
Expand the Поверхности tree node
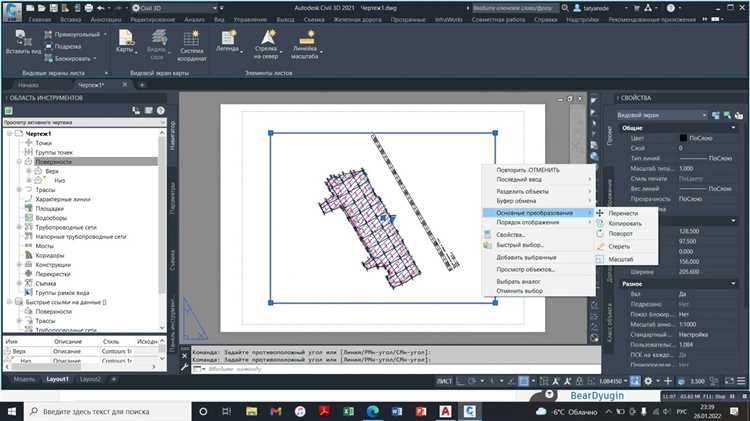pos(19,161)
